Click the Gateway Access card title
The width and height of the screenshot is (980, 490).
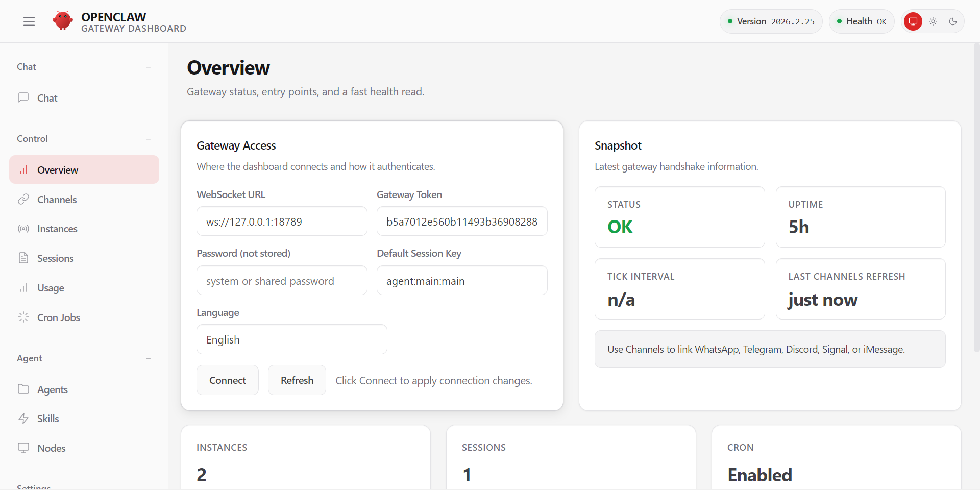point(236,145)
